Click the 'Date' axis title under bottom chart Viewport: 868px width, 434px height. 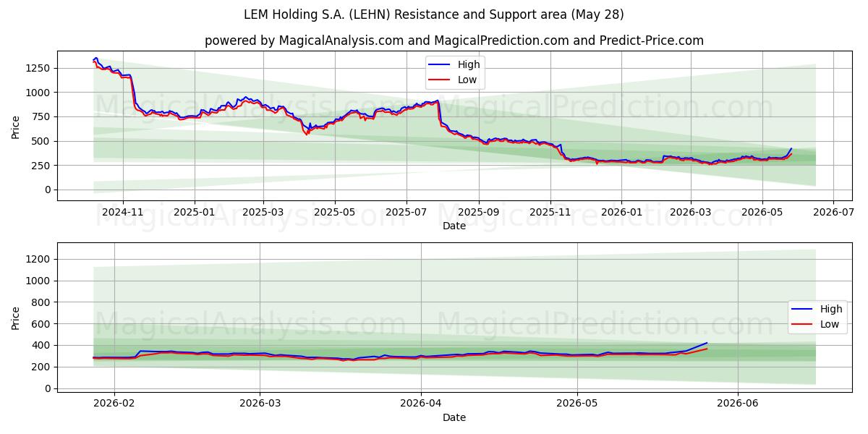coord(454,417)
